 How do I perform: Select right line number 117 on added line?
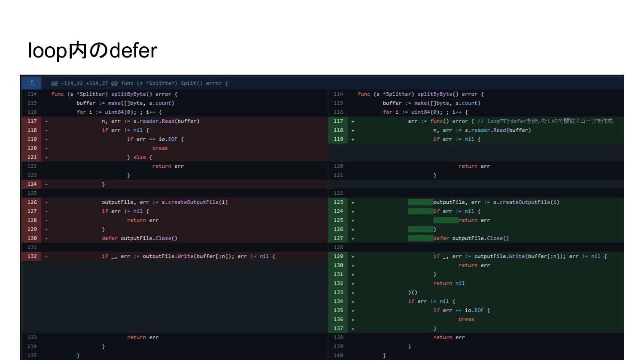point(338,121)
